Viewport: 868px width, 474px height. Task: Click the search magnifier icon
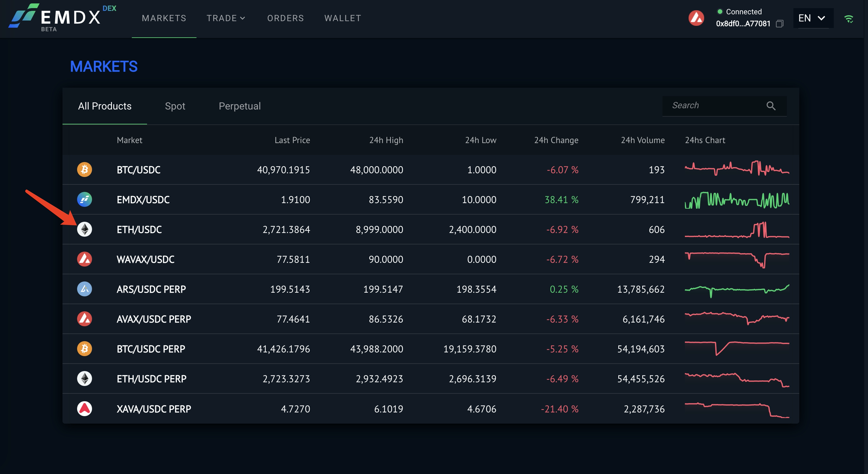771,106
